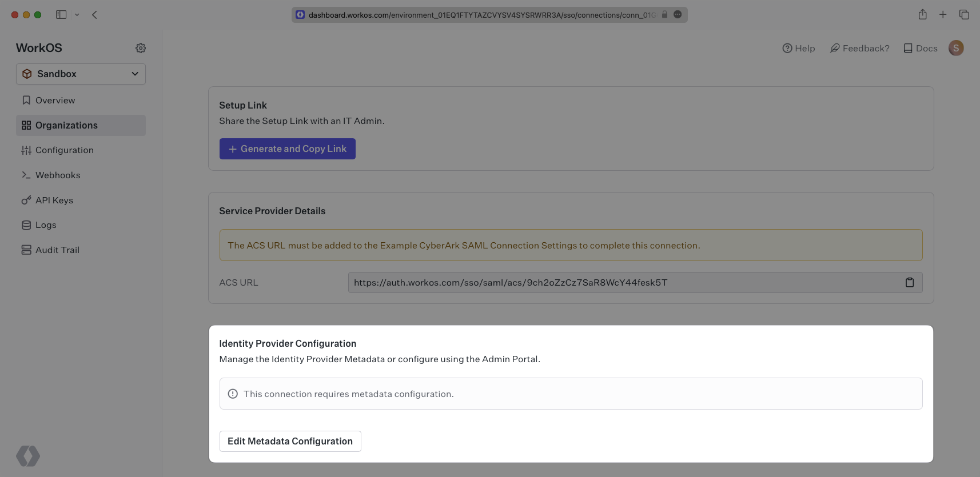Select Organizations in the sidebar

[x=81, y=125]
